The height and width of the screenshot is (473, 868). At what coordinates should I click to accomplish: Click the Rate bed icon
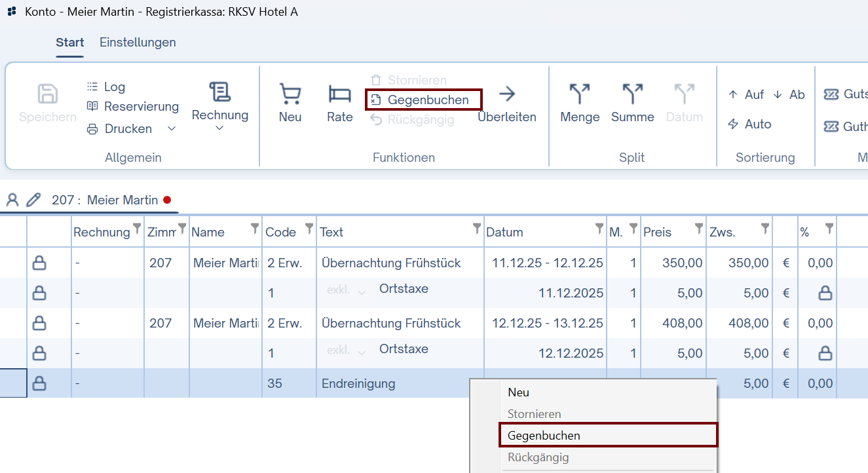click(339, 94)
